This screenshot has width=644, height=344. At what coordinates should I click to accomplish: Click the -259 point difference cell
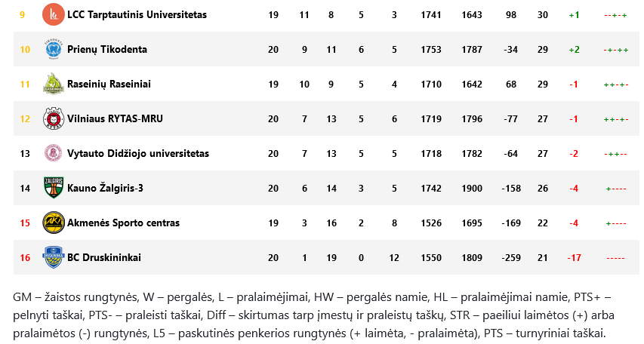[511, 258]
